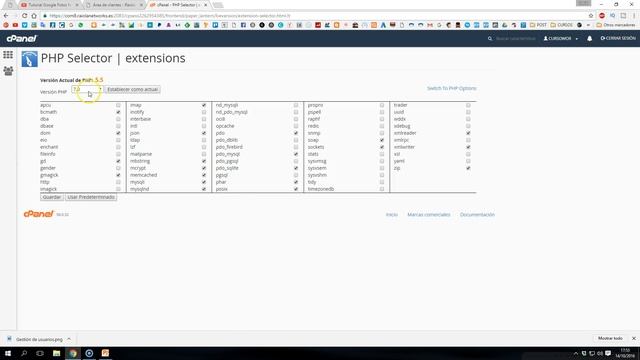Open the user manager icon in sidebar
Viewport: 640px width, 360px height.
tap(8, 71)
